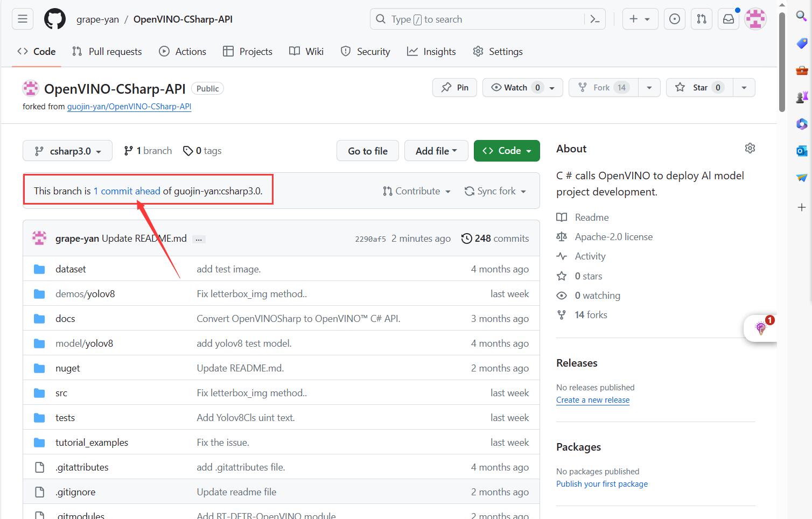Switch to the Projects tab

coord(248,52)
